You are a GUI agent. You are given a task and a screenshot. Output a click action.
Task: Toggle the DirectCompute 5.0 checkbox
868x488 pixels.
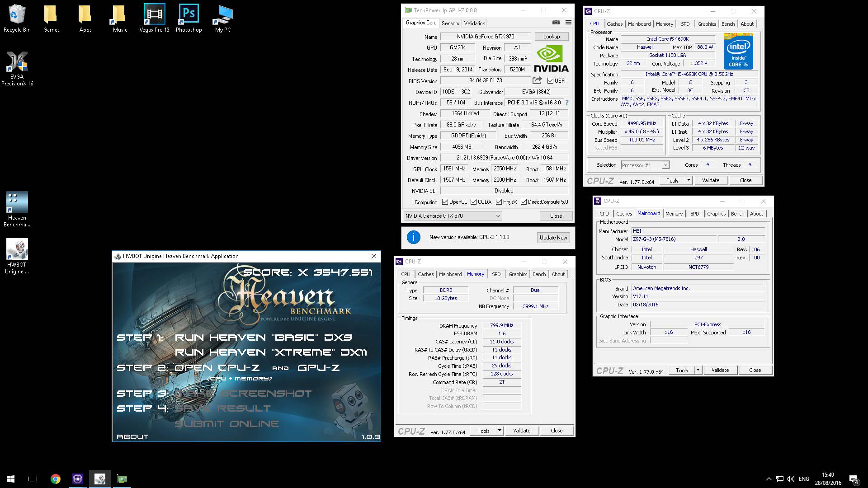click(x=524, y=202)
